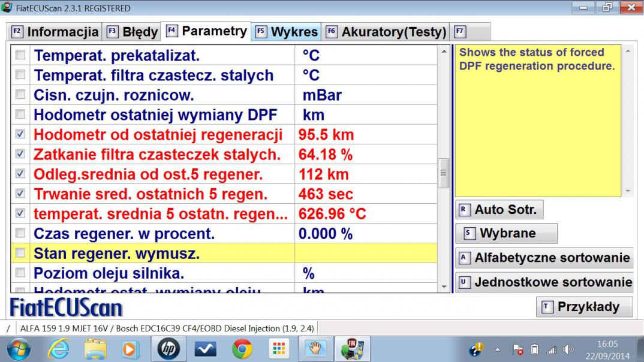Tick the Stan regener. wymusz. checkbox
The width and height of the screenshot is (644, 362).
click(x=20, y=252)
